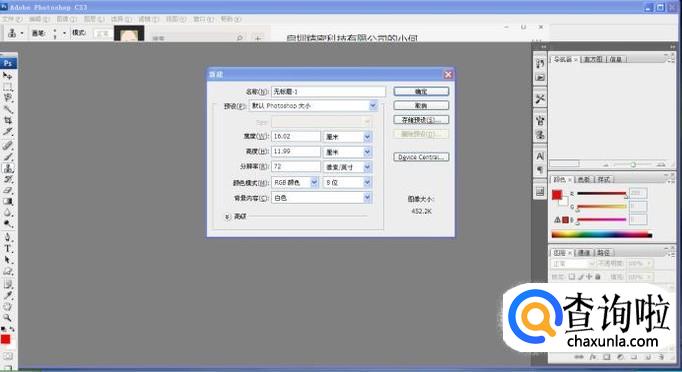Switch to the Histogram tab beside Navigator

click(x=593, y=59)
